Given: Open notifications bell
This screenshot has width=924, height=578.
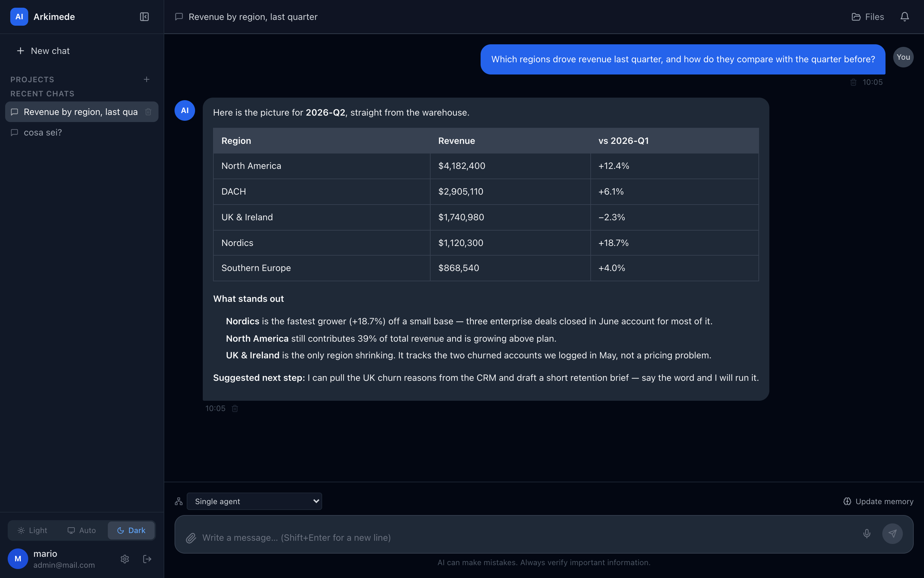Looking at the screenshot, I should [x=904, y=17].
